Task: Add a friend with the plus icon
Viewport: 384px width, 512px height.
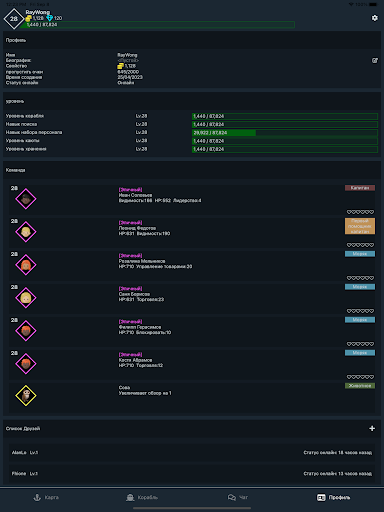Action: (x=372, y=428)
